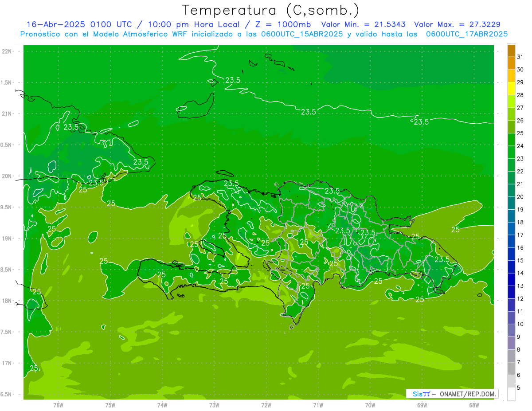This screenshot has width=532, height=411.
Task: Pick the yellow legend band between 28 and 29
Action: pyautogui.click(x=511, y=88)
